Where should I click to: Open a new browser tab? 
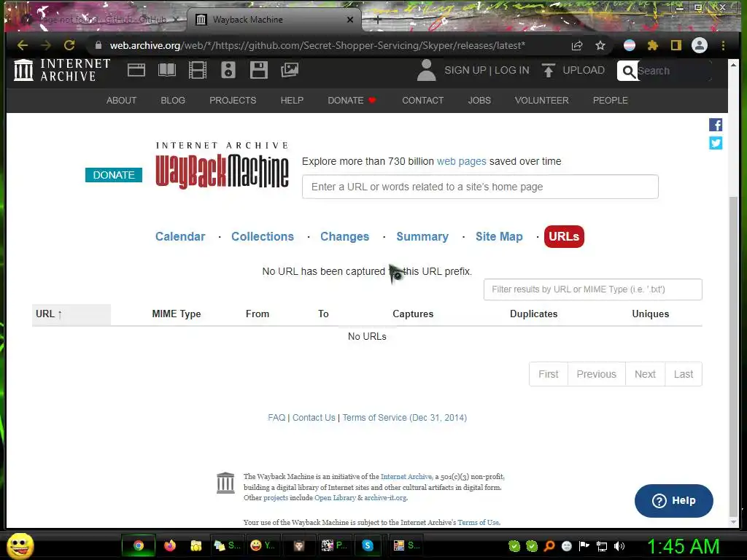377,20
